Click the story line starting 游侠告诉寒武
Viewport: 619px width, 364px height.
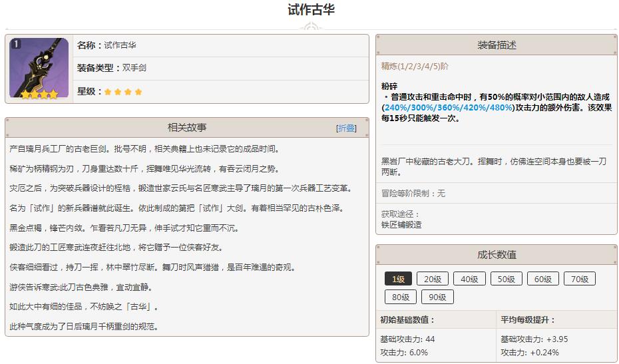point(81,287)
